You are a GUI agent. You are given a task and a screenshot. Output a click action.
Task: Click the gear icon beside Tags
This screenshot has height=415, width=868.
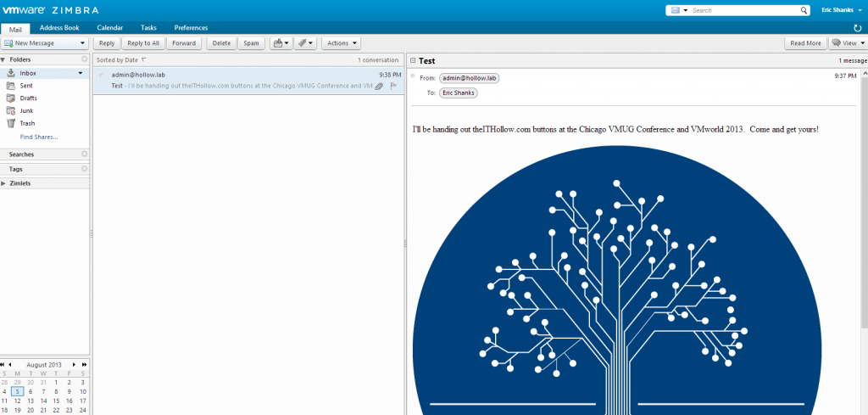84,169
